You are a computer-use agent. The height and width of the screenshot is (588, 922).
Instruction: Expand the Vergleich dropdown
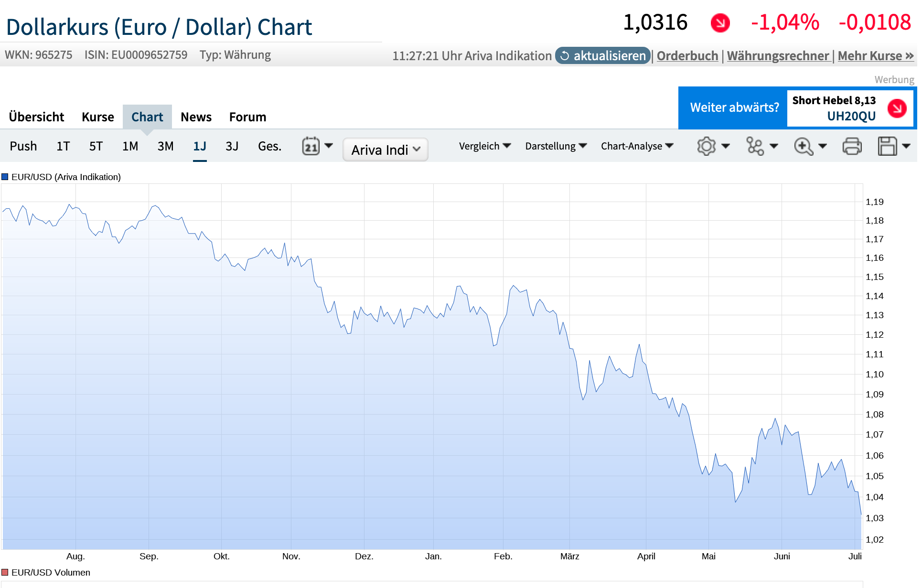[x=484, y=146]
